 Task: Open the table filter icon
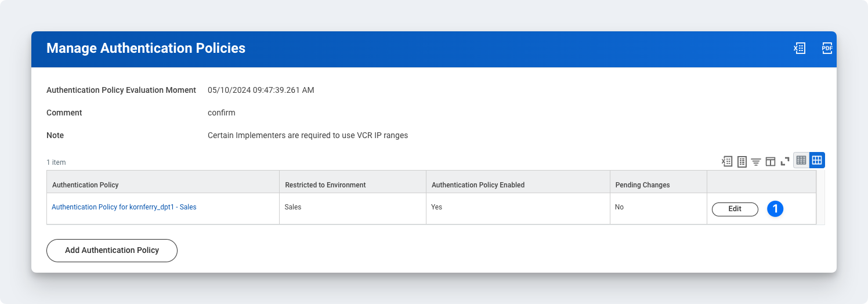(756, 161)
